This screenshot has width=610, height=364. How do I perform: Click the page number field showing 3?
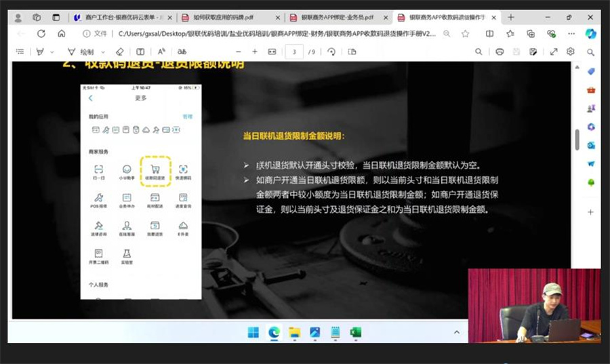(x=294, y=52)
